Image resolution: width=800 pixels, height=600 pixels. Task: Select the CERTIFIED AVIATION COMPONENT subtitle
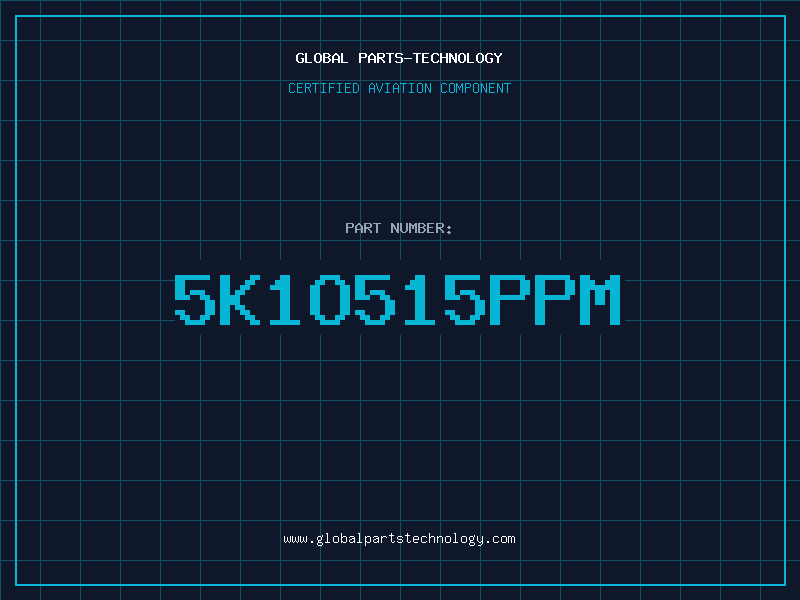[399, 88]
